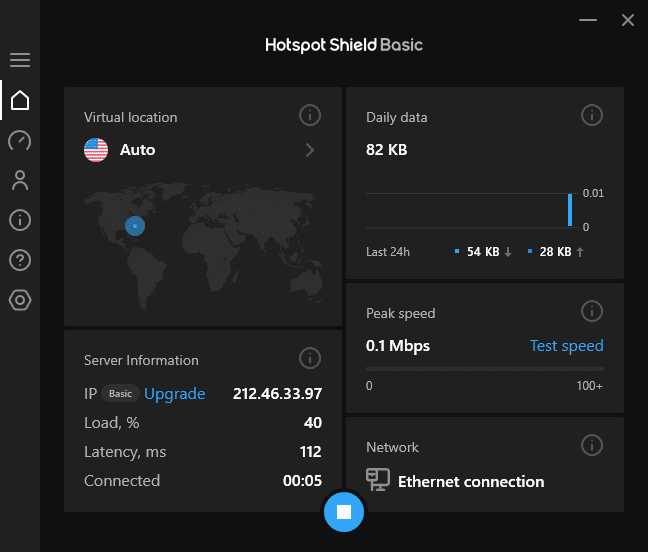Select the United States flag Auto location
Image resolution: width=648 pixels, height=552 pixels.
[96, 150]
